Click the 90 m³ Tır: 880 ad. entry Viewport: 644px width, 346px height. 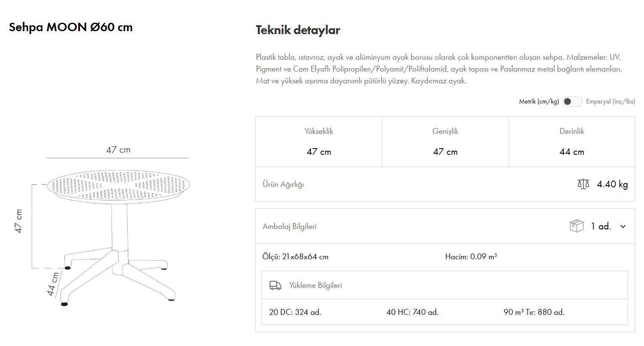pyautogui.click(x=534, y=312)
